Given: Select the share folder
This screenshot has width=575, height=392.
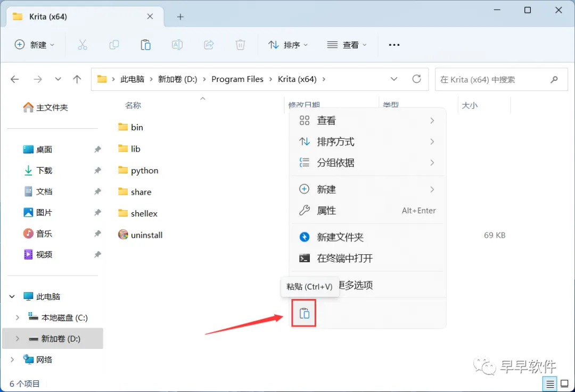Looking at the screenshot, I should pos(135,192).
